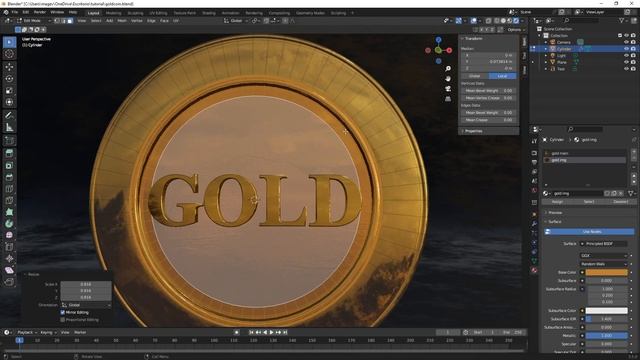Click the Assign material button
640x360 pixels.
click(x=557, y=202)
